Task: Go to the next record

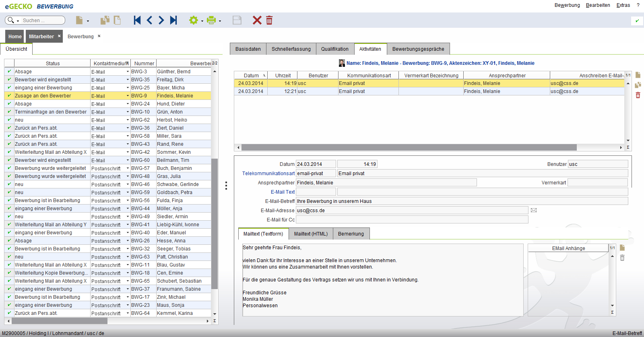Action: [x=161, y=20]
